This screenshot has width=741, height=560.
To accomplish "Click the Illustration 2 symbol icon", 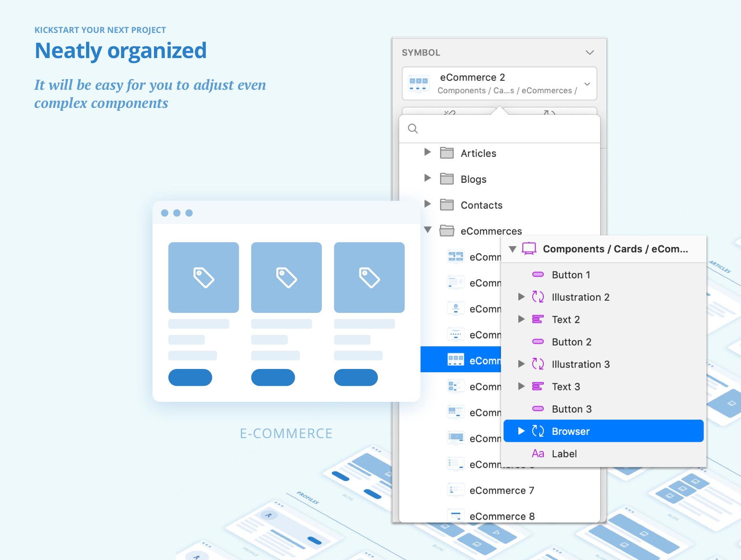I will point(538,297).
